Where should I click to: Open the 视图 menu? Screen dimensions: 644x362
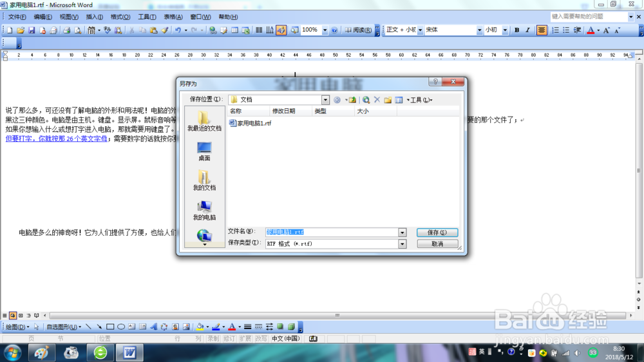[x=69, y=17]
